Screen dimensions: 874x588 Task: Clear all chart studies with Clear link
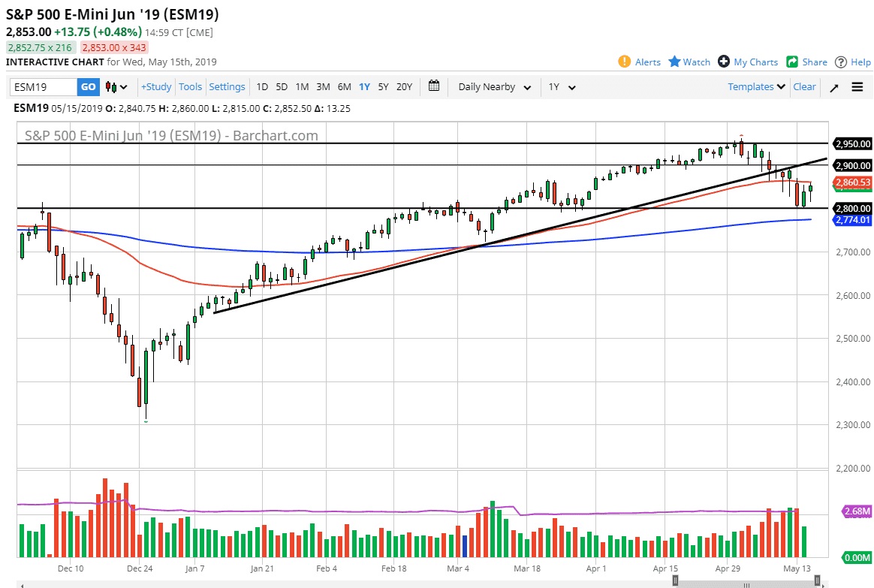(804, 86)
